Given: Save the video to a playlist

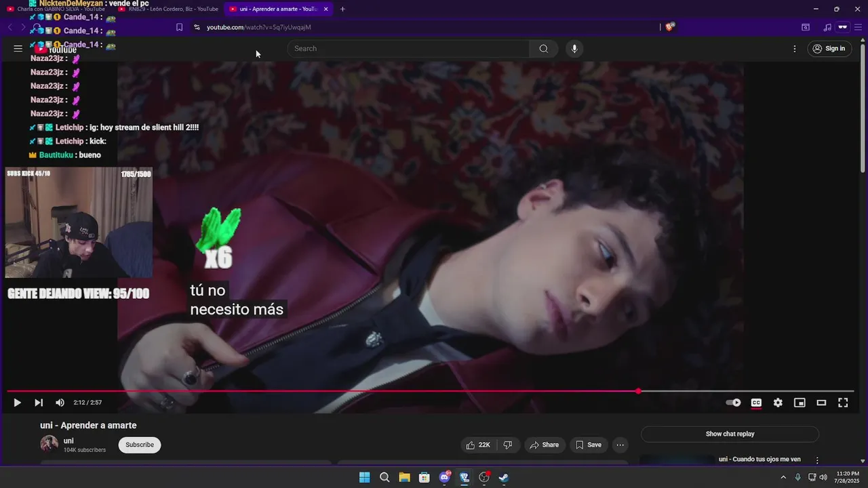Looking at the screenshot, I should (589, 445).
